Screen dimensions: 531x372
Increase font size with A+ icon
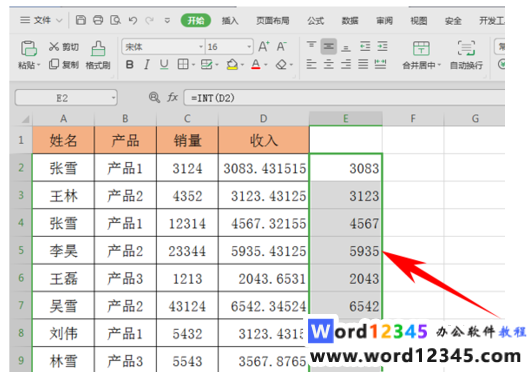tap(264, 46)
